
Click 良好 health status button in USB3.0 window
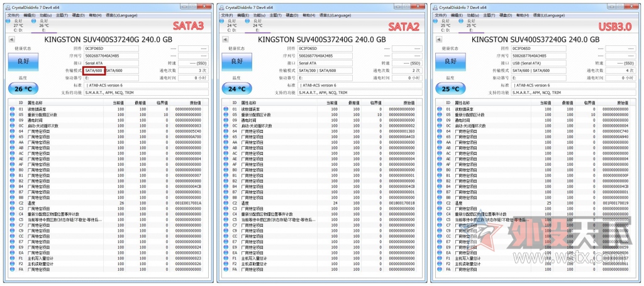tap(450, 61)
